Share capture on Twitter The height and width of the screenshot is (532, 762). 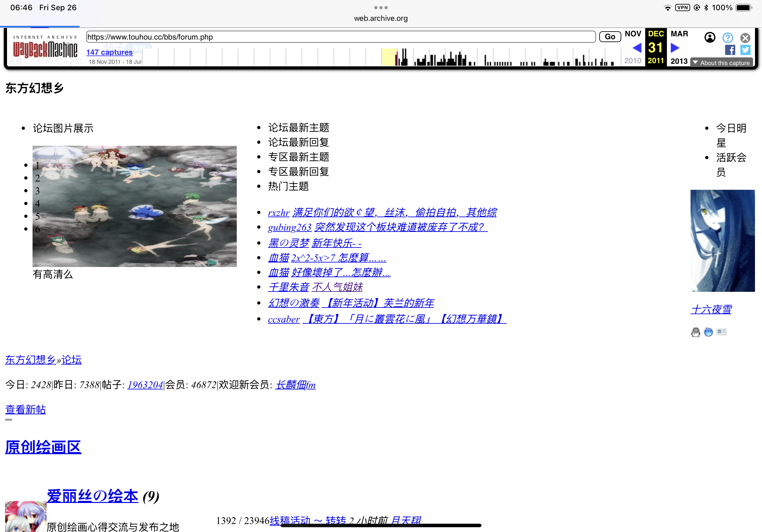point(745,50)
